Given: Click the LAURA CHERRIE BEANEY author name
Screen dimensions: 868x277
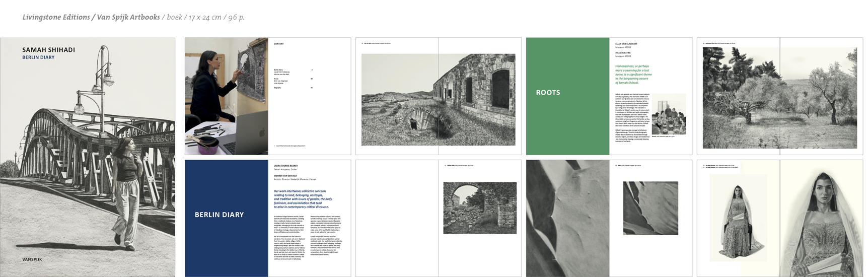Looking at the screenshot, I should click(x=286, y=166).
